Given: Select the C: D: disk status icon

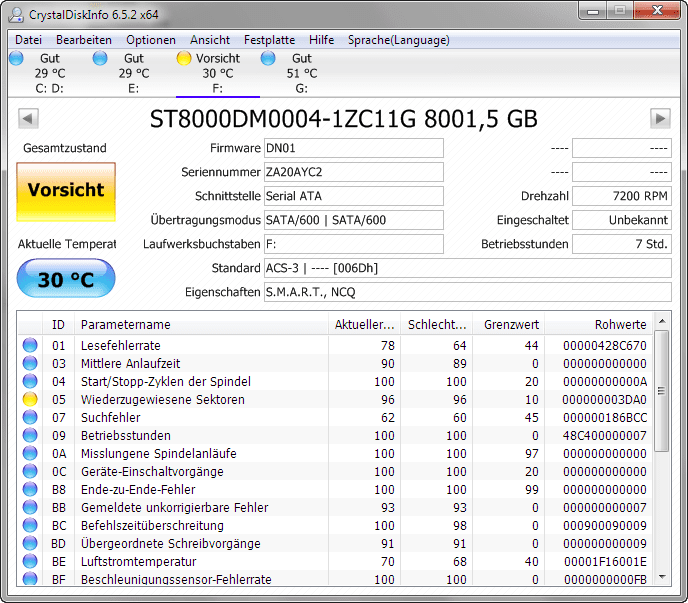Looking at the screenshot, I should click(16, 58).
